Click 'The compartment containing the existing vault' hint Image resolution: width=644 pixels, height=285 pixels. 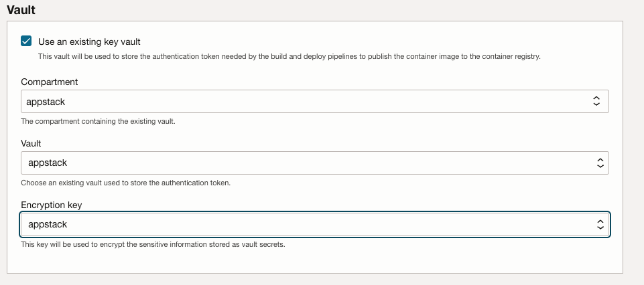(x=98, y=121)
